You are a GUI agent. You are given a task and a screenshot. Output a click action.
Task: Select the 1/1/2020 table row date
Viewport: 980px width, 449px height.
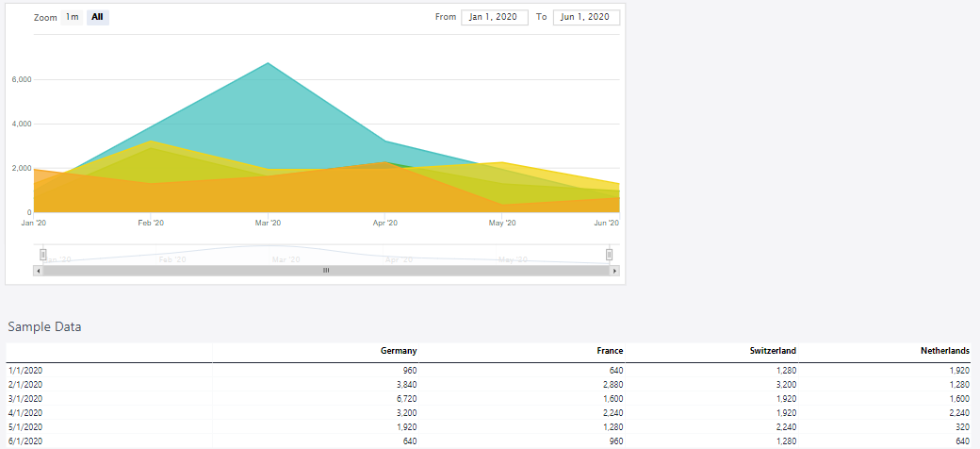pyautogui.click(x=24, y=371)
